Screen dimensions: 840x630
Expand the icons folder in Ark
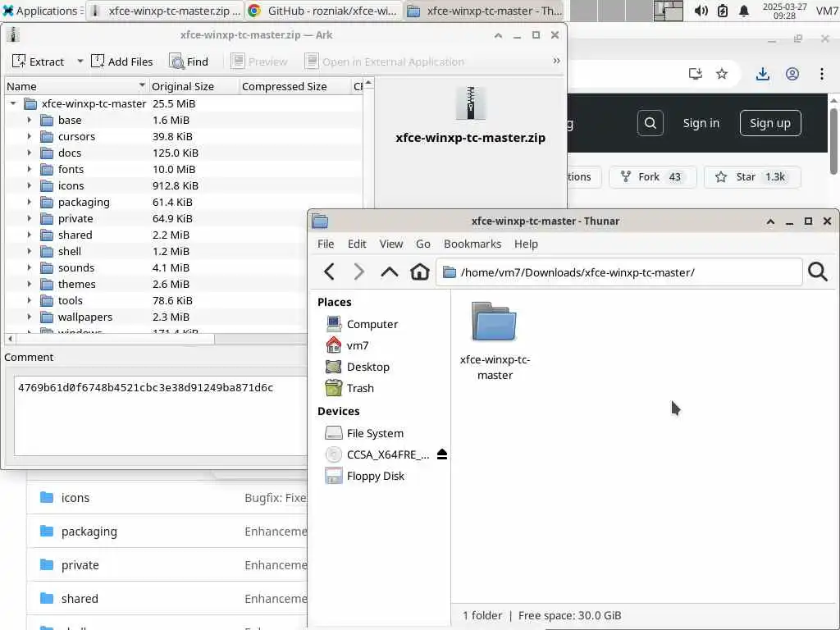click(x=29, y=186)
